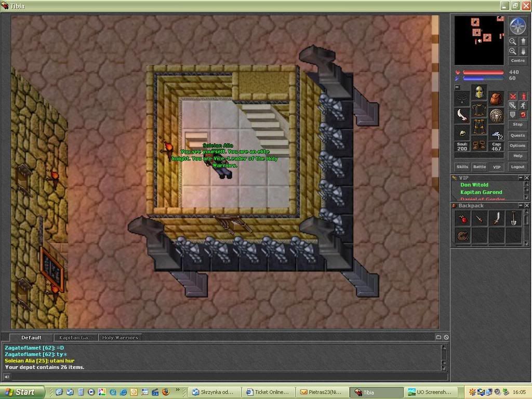
Task: Switch to UO Screensh... taskbar window
Action: point(430,392)
